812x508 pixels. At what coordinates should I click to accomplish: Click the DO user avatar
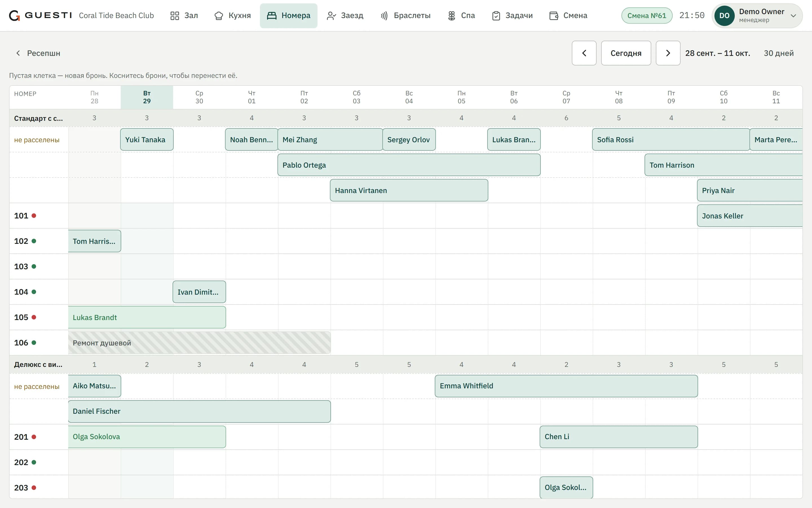pyautogui.click(x=724, y=16)
